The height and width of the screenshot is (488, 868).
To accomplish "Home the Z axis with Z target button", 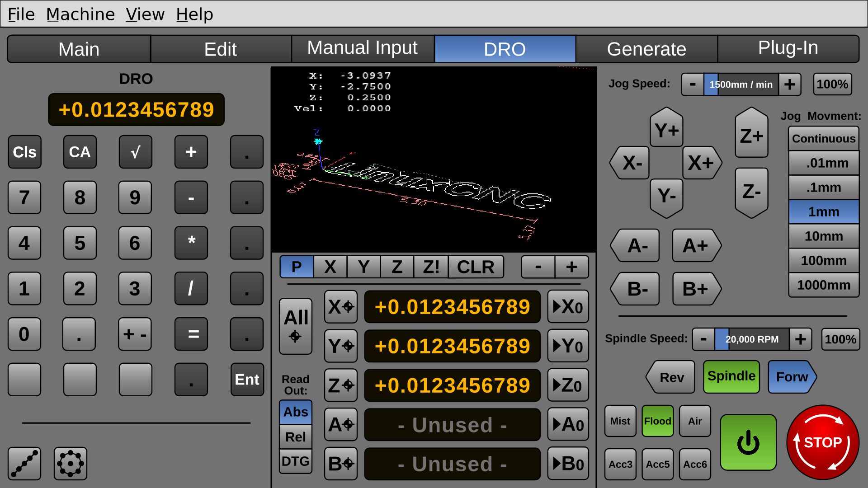I will tap(341, 385).
